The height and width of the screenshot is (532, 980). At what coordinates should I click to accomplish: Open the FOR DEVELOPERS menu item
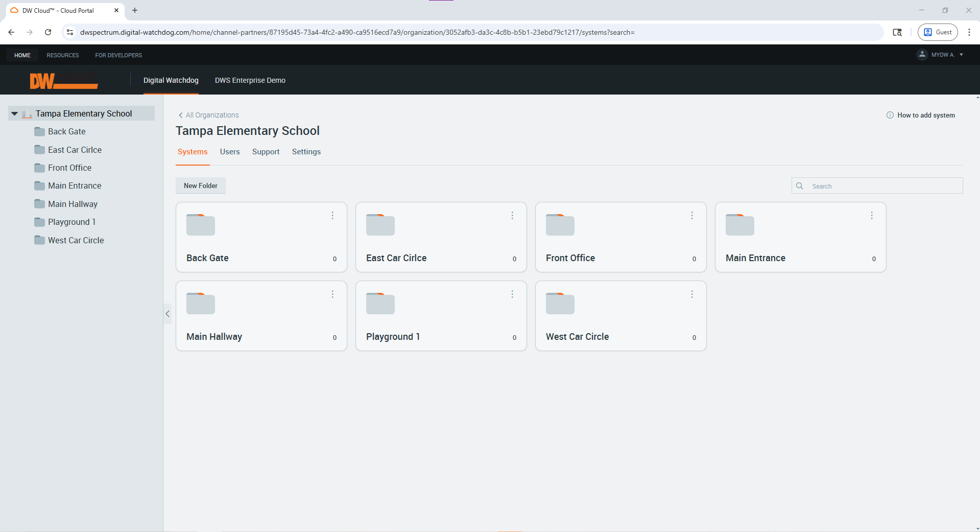tap(118, 55)
